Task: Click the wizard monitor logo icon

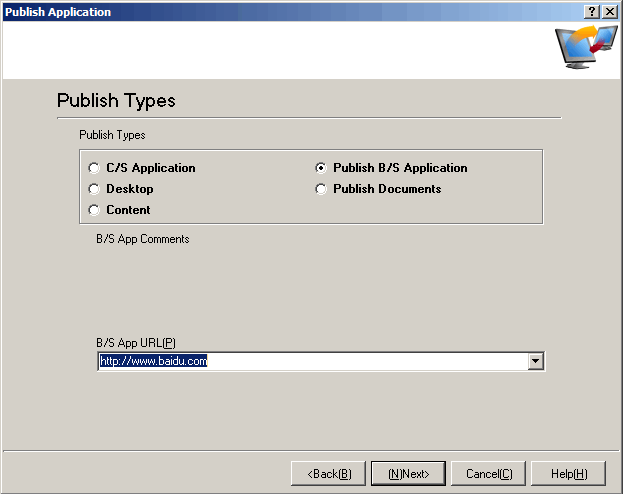Action: [x=586, y=48]
